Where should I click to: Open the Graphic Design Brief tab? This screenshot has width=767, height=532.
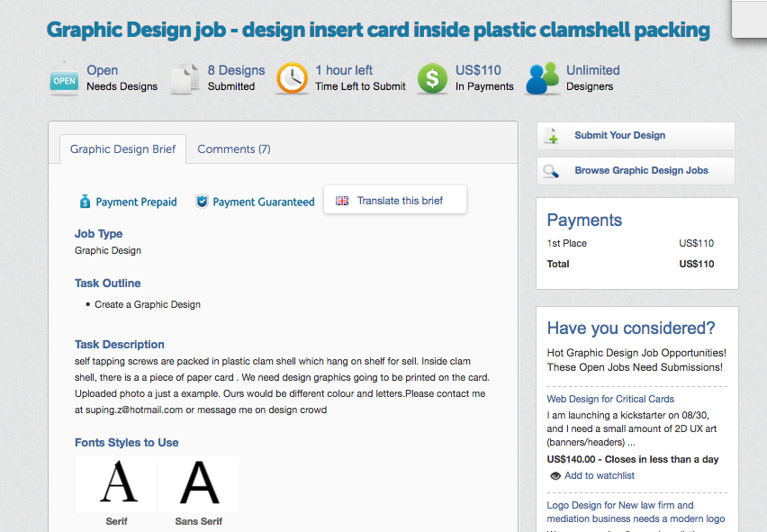pos(123,149)
